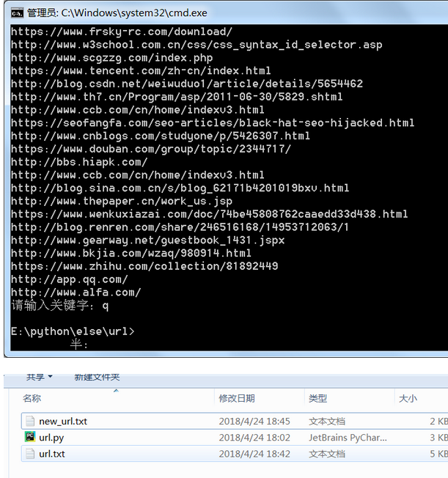The width and height of the screenshot is (448, 478).
Task: Click the date 2018/4/24 18:02
Action: 254,438
